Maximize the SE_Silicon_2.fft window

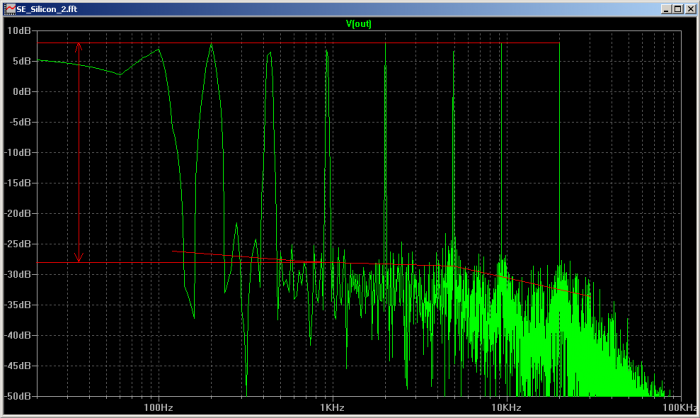point(678,9)
